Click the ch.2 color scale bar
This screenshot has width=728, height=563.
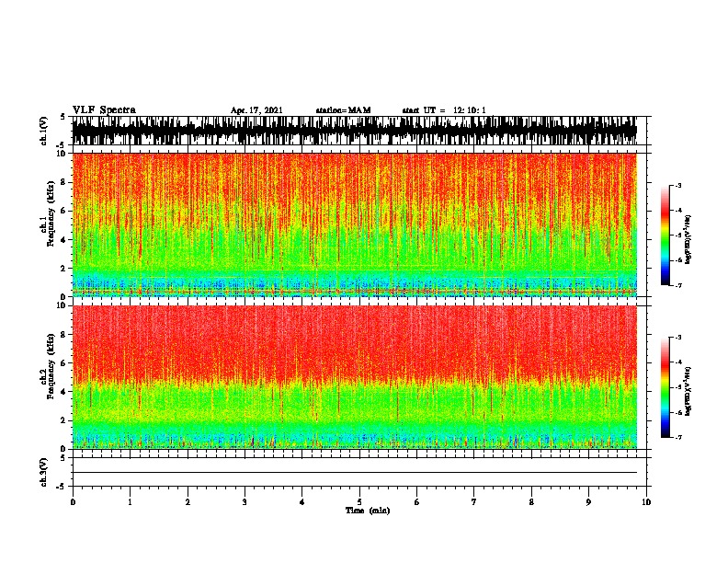point(665,387)
